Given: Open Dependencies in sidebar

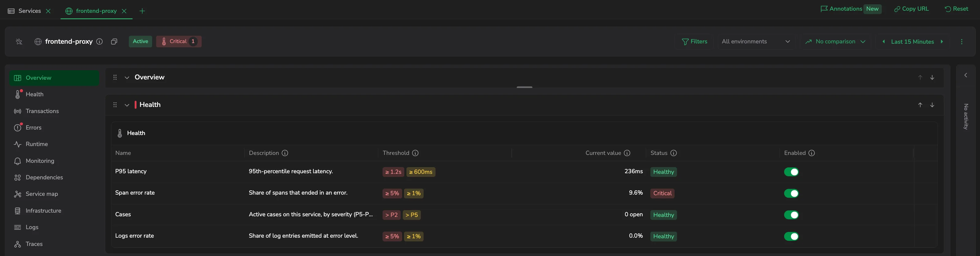Looking at the screenshot, I should click(54, 177).
